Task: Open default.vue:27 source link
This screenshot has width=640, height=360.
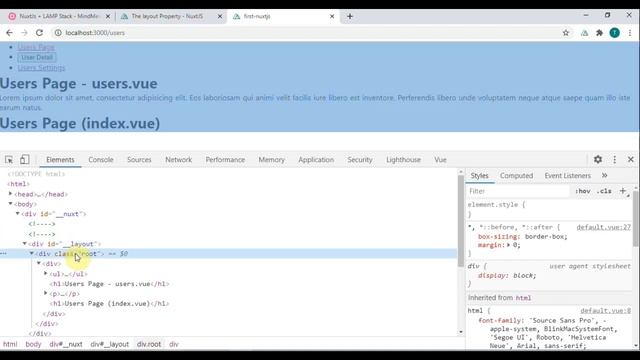Action: (603, 227)
